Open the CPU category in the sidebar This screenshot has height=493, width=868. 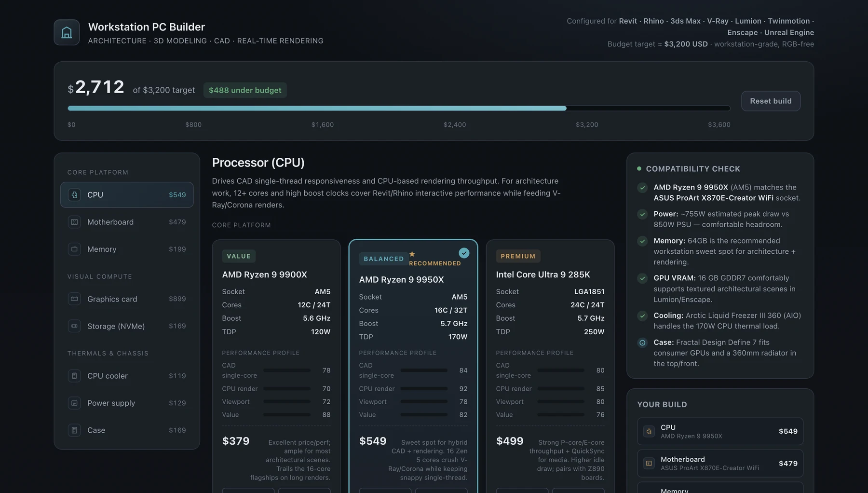127,195
